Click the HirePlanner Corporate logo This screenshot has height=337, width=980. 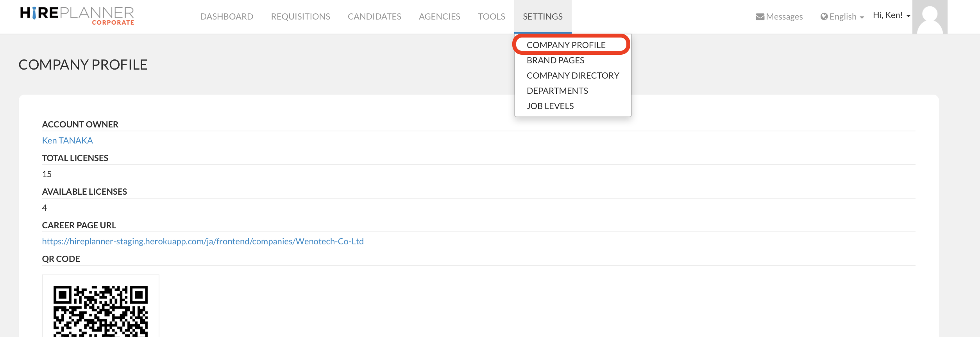[77, 16]
